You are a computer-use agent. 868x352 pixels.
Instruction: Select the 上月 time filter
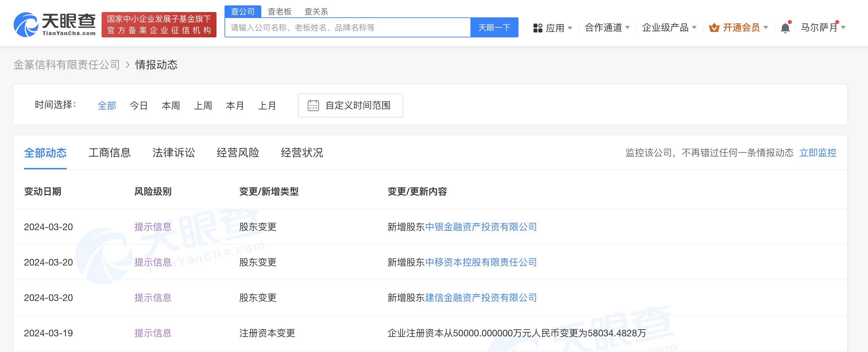[x=267, y=106]
